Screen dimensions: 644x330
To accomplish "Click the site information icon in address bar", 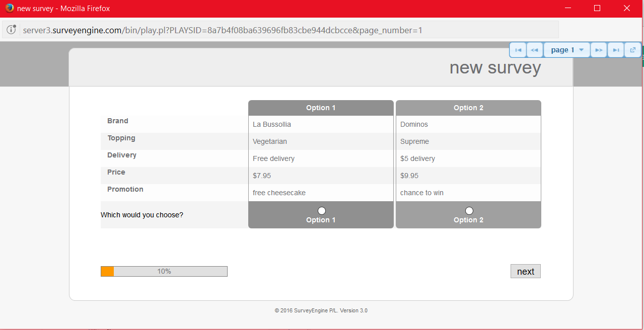I will pos(11,30).
